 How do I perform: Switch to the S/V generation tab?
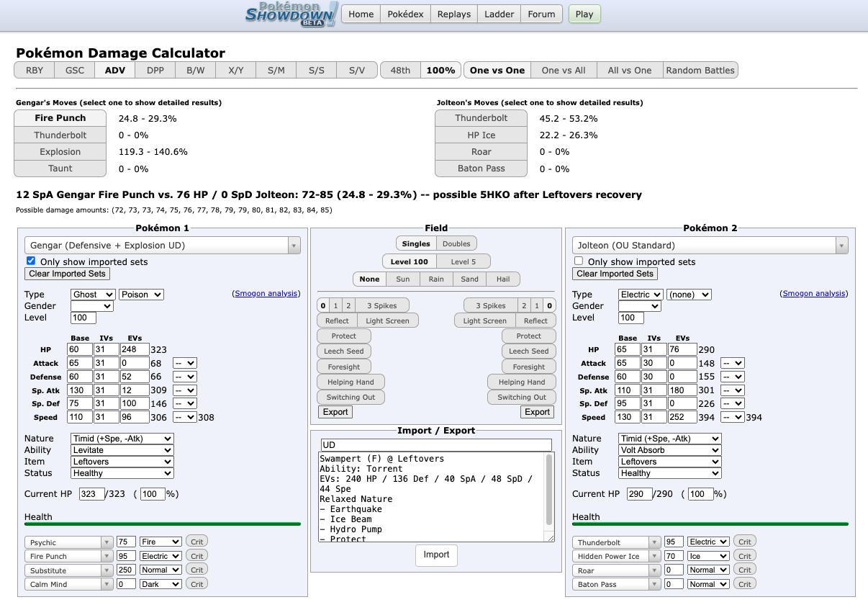click(357, 70)
